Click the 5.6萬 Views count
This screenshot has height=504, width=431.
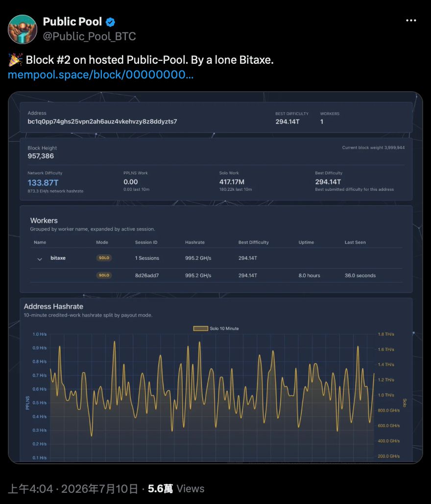coord(176,489)
